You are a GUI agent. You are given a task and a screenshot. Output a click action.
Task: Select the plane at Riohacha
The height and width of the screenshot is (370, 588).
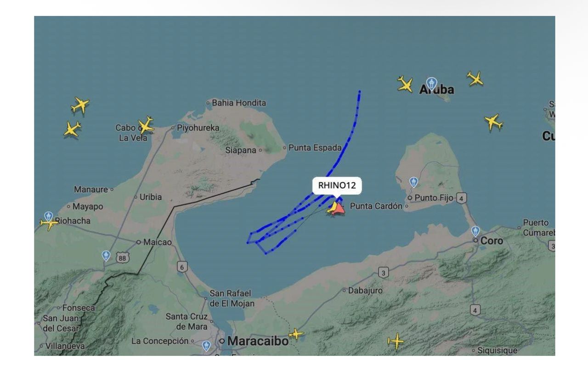49,224
